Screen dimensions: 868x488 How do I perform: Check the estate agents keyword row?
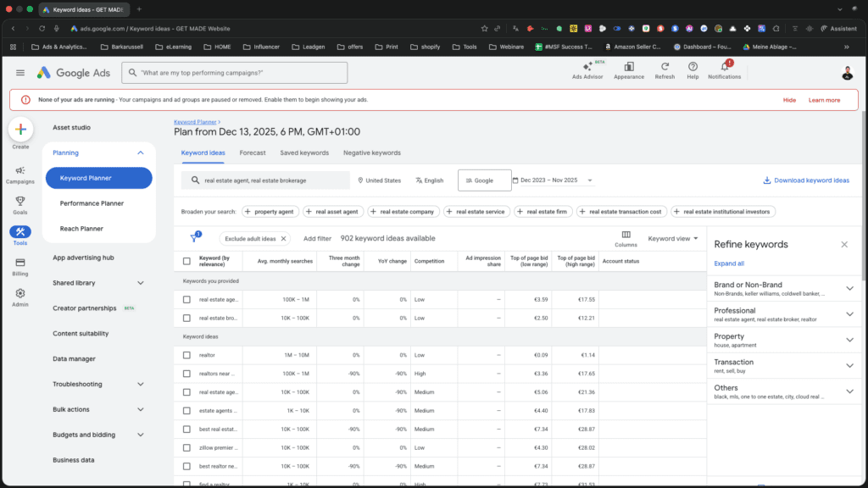coord(186,411)
